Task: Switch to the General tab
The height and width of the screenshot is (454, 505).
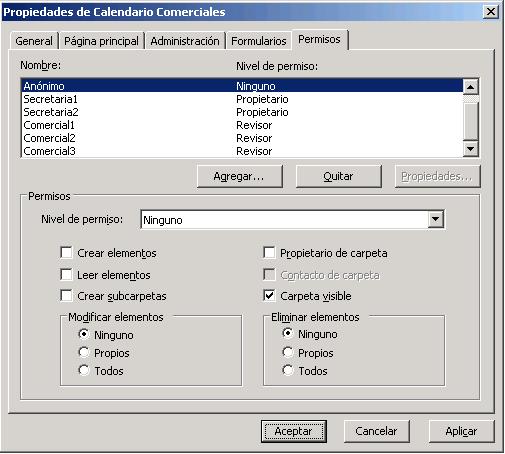Action: coord(34,41)
